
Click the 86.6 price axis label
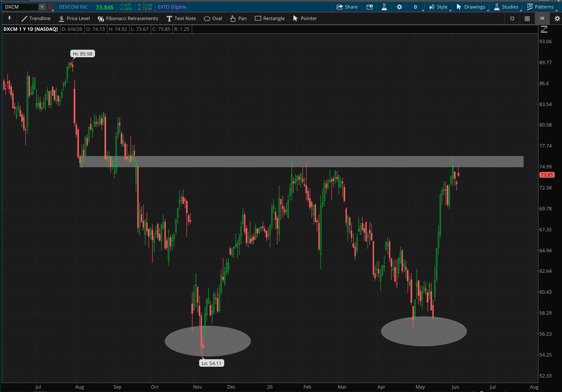545,83
